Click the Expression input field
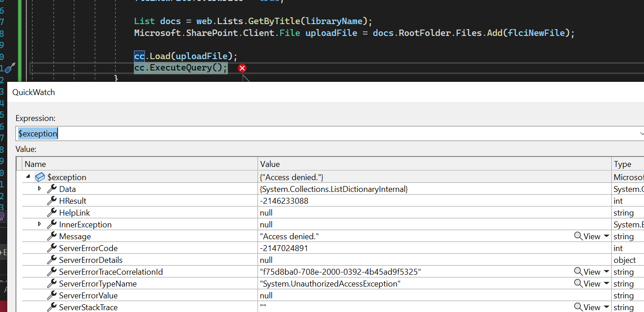 click(327, 134)
